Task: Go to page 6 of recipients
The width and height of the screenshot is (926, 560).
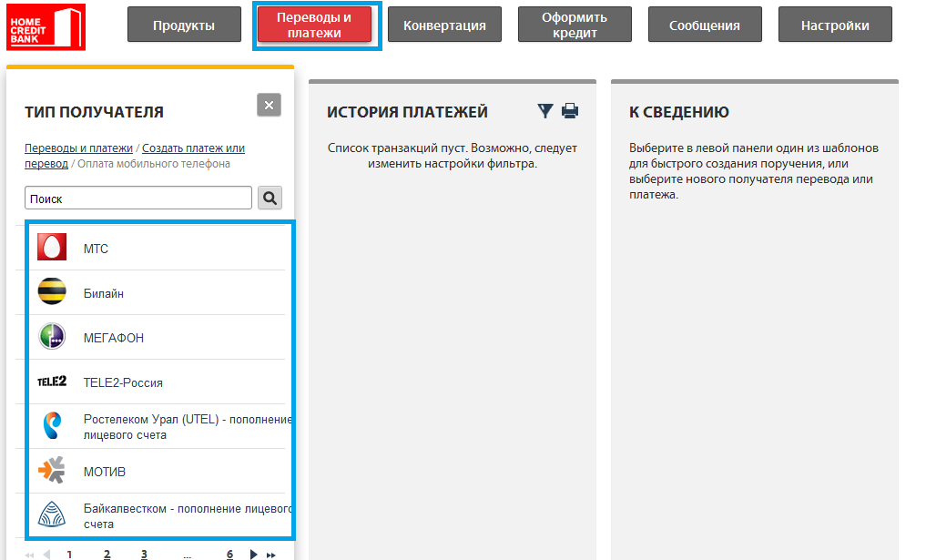Action: tap(229, 555)
